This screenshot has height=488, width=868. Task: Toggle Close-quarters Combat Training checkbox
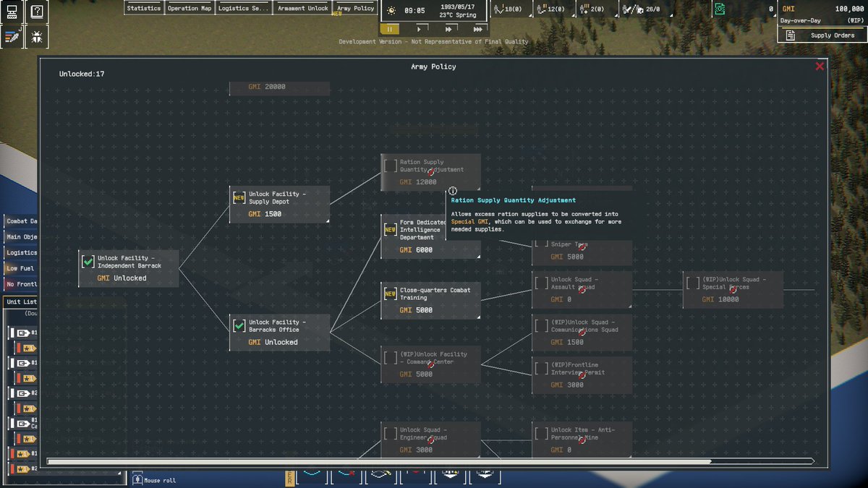(390, 294)
